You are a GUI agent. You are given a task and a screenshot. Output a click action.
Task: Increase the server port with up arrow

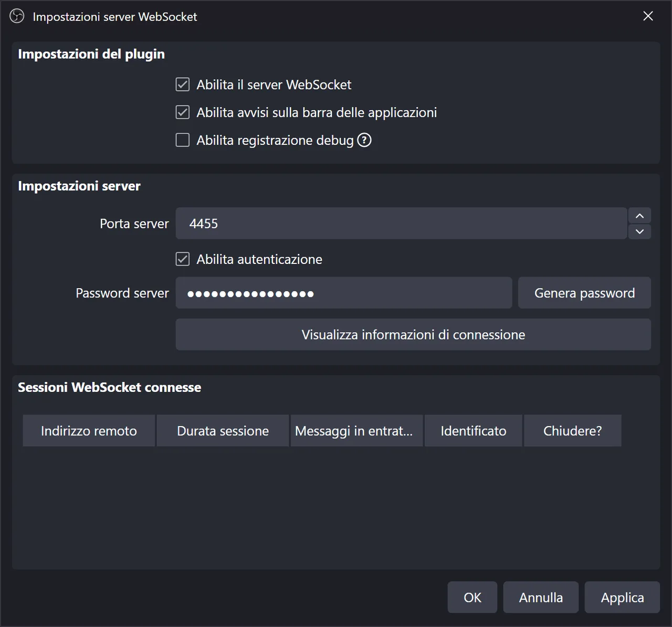pyautogui.click(x=639, y=216)
